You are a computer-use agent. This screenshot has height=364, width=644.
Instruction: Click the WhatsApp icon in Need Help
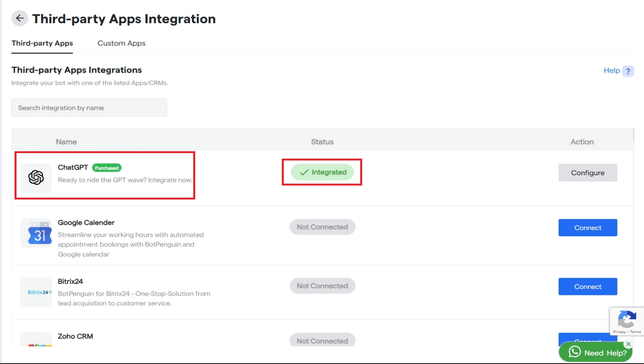pyautogui.click(x=574, y=352)
